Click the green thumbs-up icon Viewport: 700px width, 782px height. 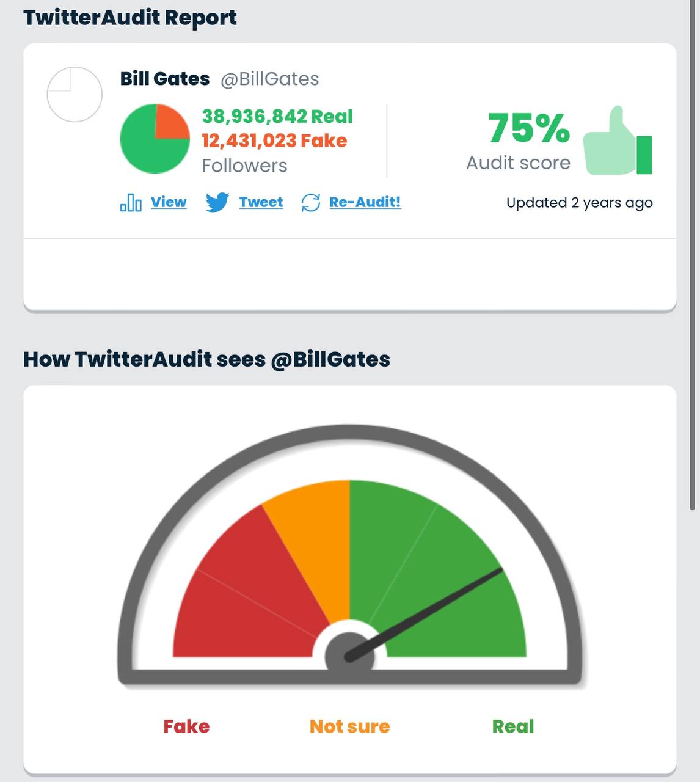[618, 141]
